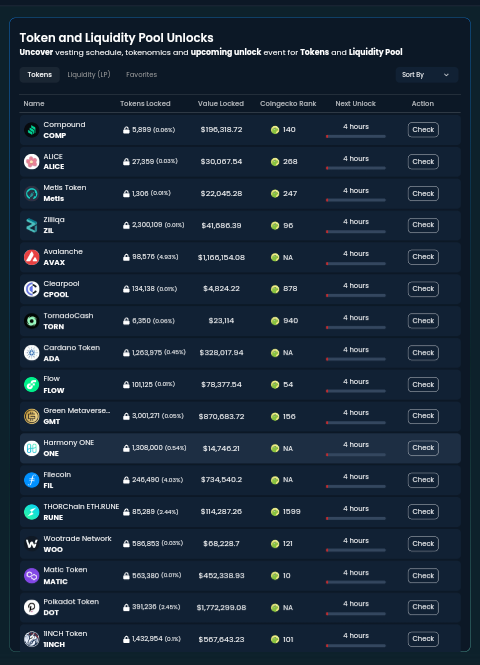Click the locked amount 2,300,109

pyautogui.click(x=147, y=225)
